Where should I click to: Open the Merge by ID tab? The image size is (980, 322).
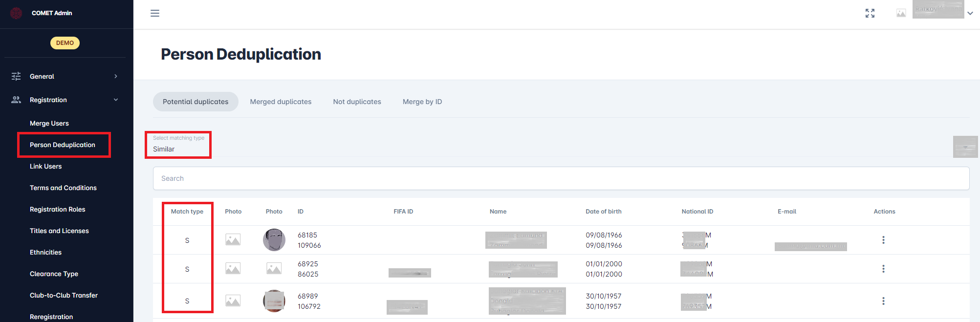click(422, 102)
